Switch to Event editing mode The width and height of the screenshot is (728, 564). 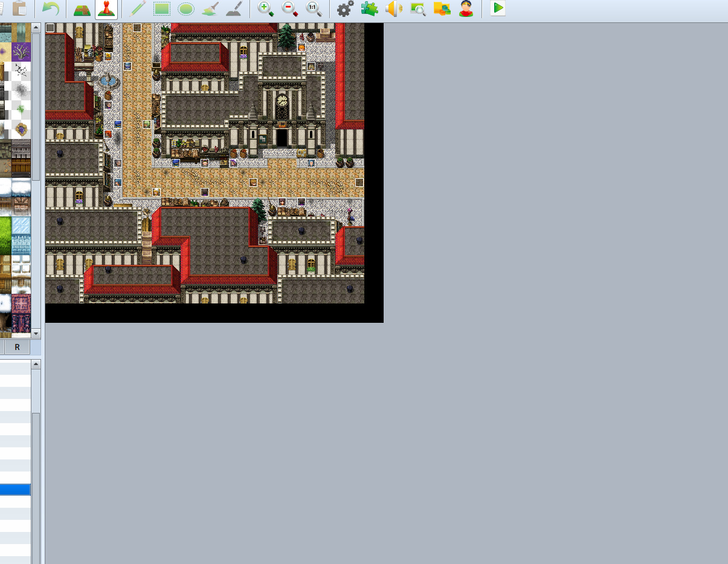point(106,8)
